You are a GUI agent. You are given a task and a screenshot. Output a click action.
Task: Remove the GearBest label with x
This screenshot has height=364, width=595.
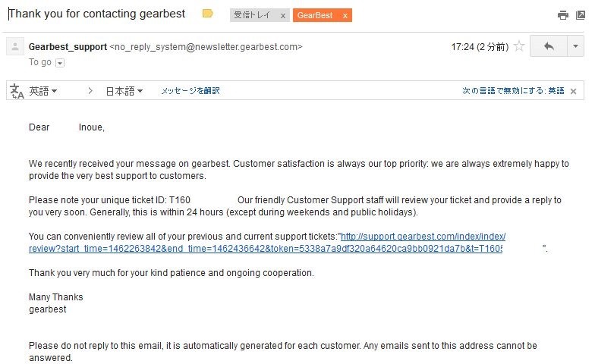click(345, 15)
